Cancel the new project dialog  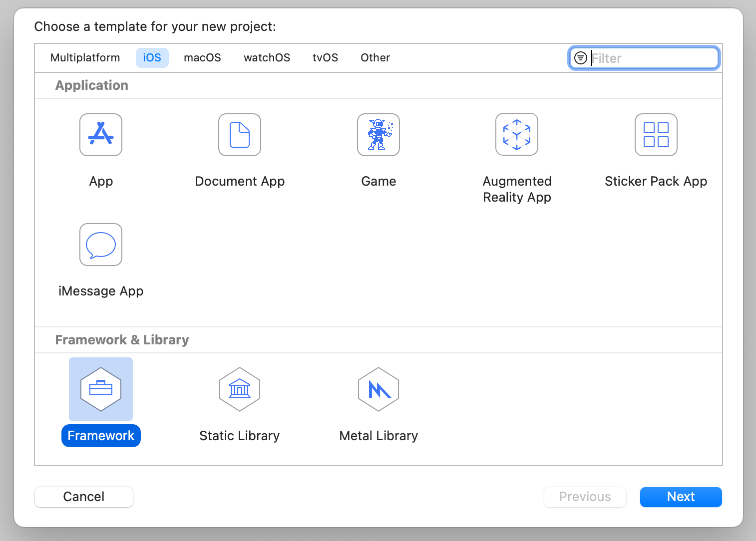pos(84,497)
